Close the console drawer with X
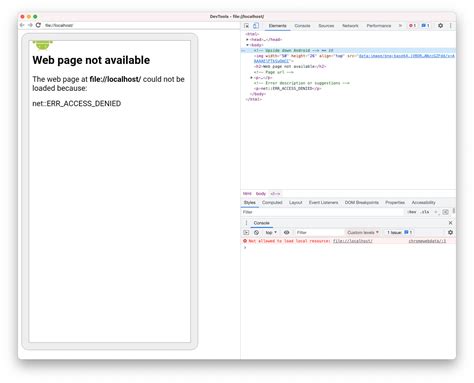This screenshot has width=474, height=383. [x=450, y=223]
